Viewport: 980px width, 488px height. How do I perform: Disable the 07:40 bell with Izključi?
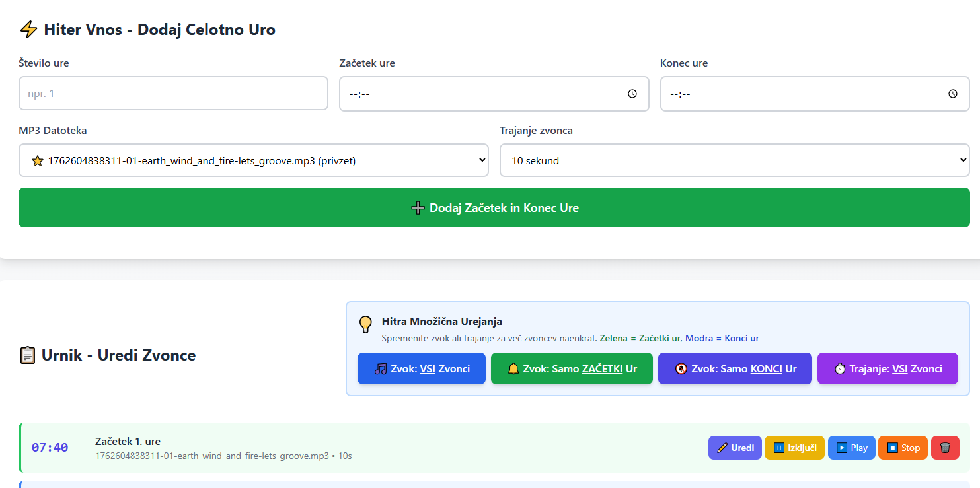(794, 448)
